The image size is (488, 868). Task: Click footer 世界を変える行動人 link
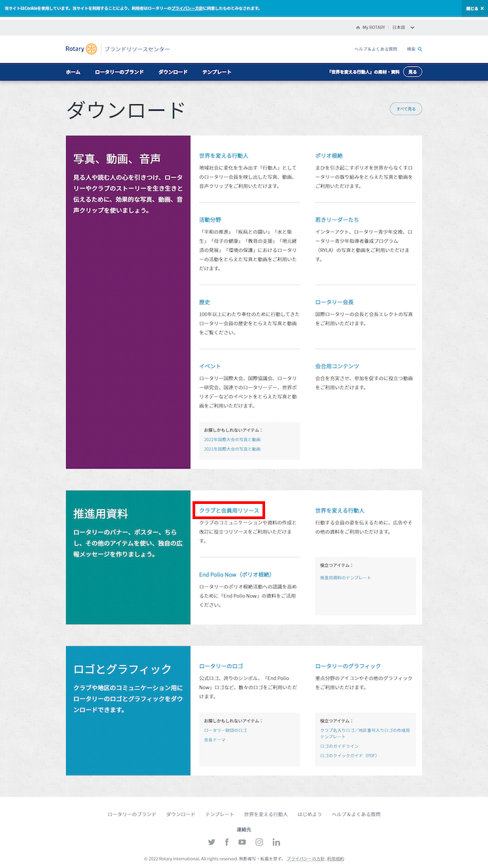(x=266, y=815)
